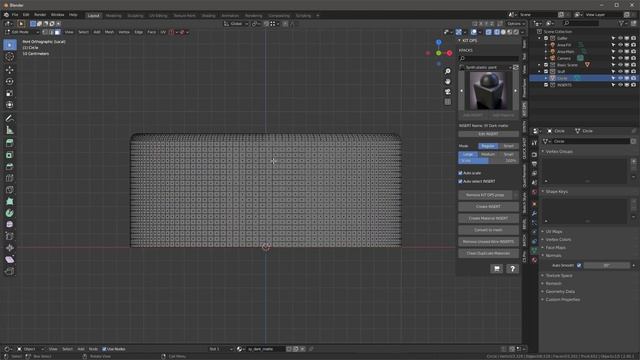The width and height of the screenshot is (640, 360).
Task: Open the Mesh menu in viewport header
Action: (109, 32)
